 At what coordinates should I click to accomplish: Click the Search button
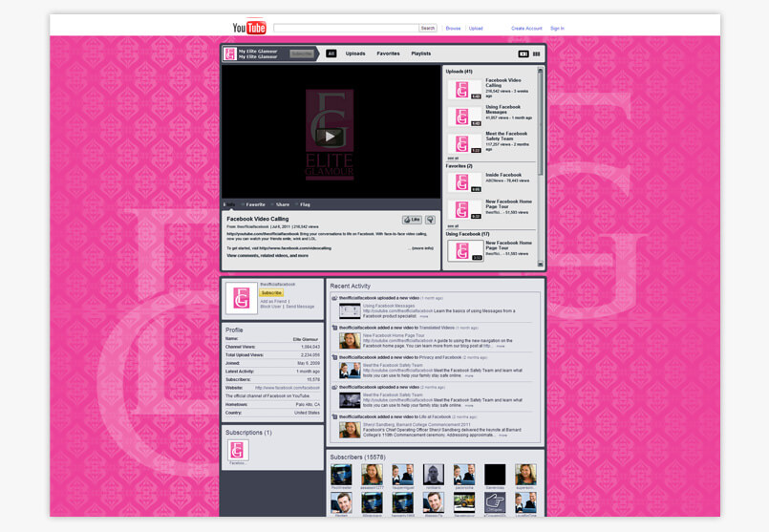(x=428, y=28)
